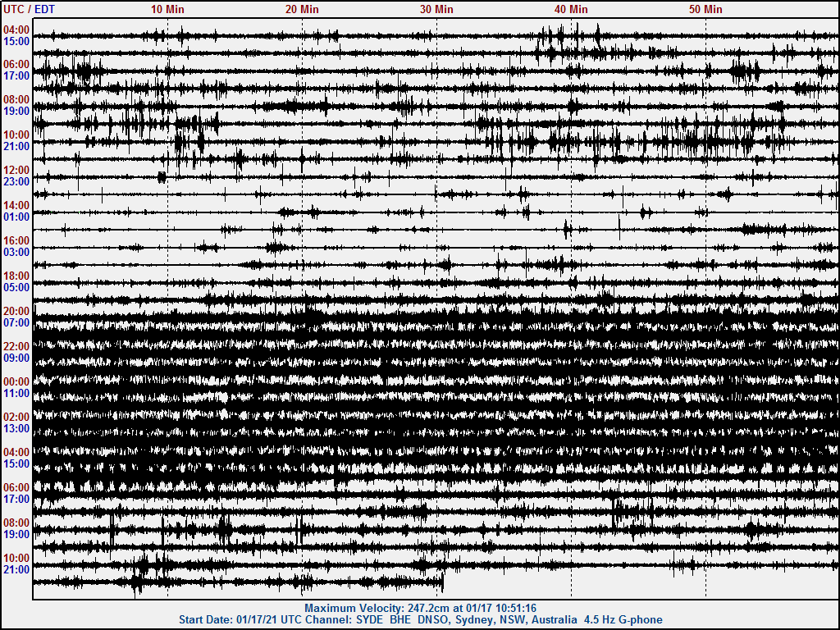Select the 02:00 UTC trace label
The height and width of the screenshot is (630, 840).
pyautogui.click(x=16, y=417)
